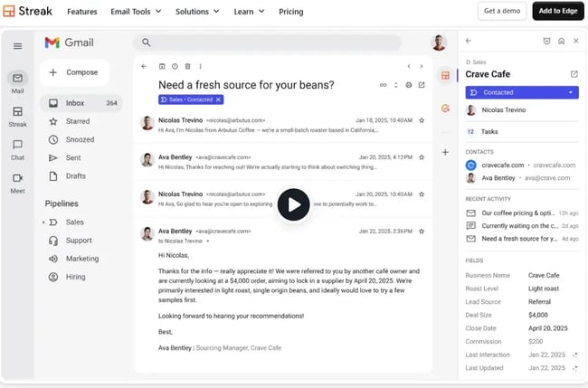Click the Gmail search field
The image size is (588, 388).
pyautogui.click(x=268, y=43)
